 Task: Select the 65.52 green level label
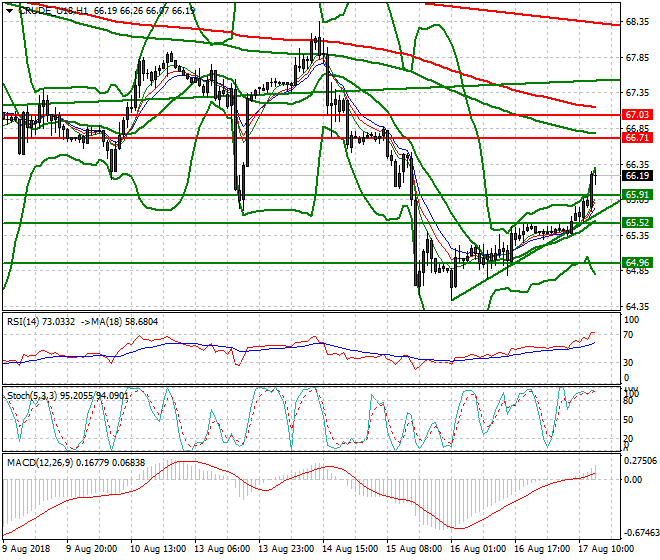[637, 223]
